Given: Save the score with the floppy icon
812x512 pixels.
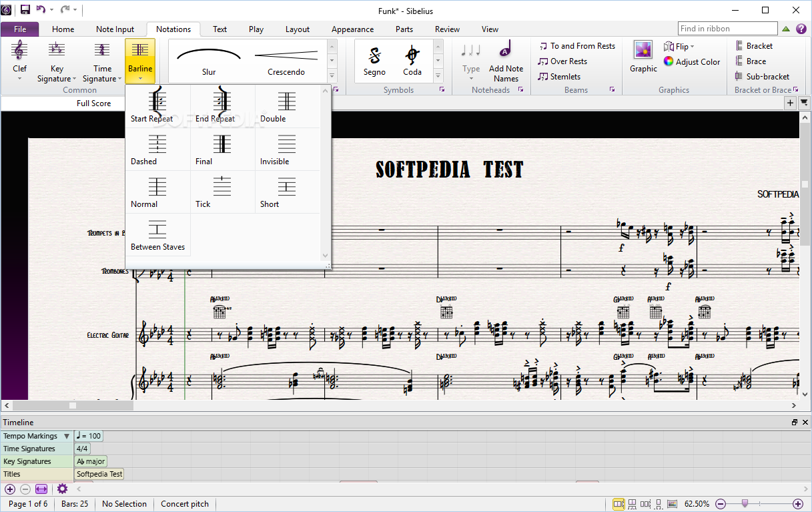Looking at the screenshot, I should tap(25, 9).
